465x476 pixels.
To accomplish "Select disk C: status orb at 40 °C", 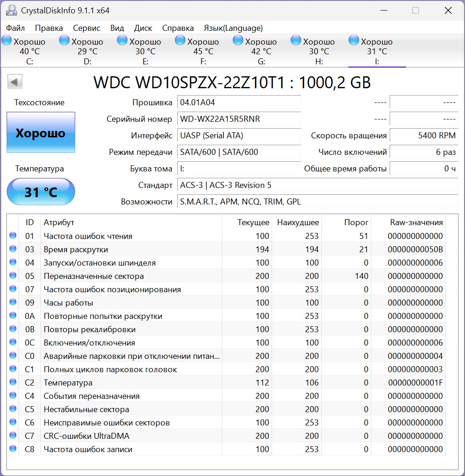I will coord(7,40).
